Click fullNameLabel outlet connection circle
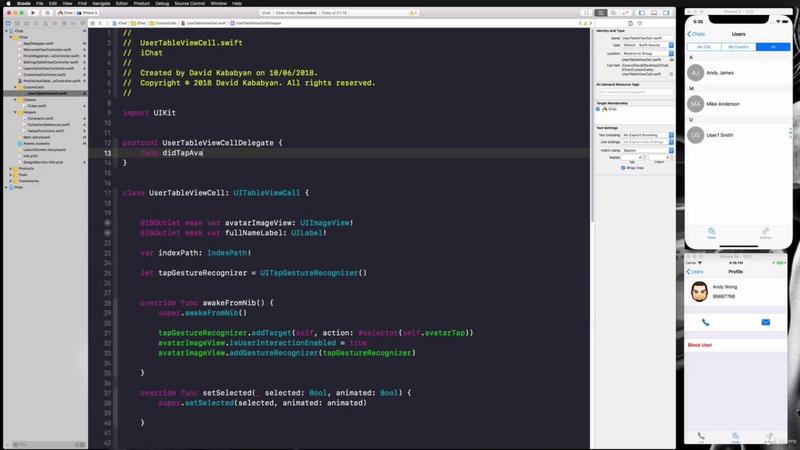 (x=107, y=233)
